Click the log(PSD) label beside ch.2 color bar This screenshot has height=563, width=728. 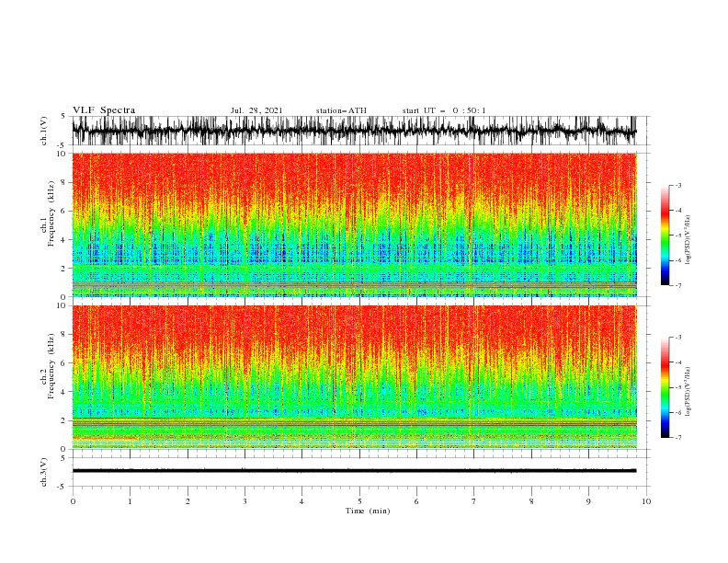click(688, 391)
